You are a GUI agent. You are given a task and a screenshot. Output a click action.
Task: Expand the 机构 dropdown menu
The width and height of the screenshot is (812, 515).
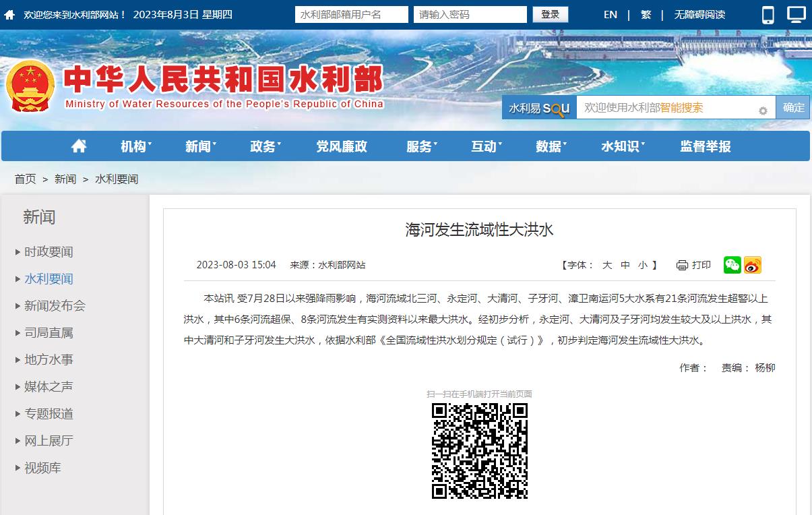pyautogui.click(x=135, y=146)
